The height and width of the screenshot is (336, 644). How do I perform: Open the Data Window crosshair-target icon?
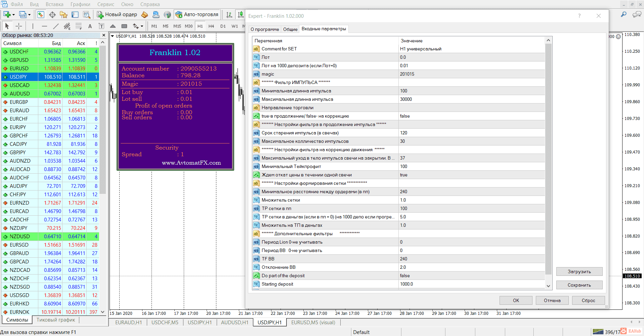52,14
